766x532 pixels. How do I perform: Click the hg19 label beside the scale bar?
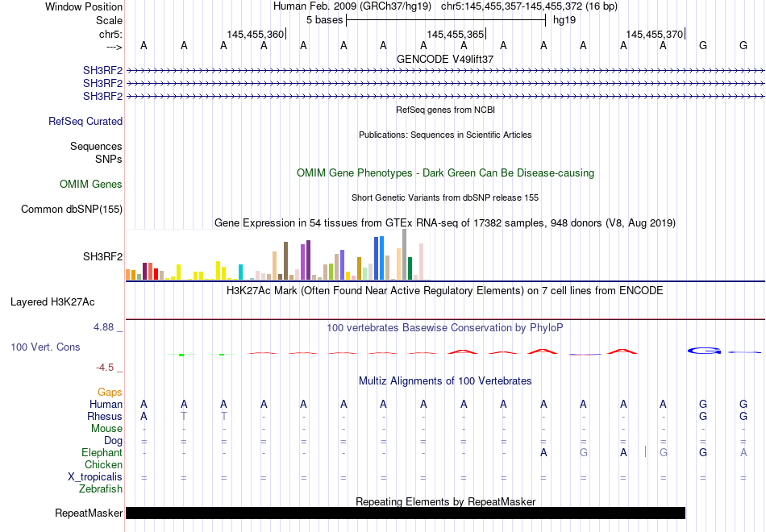point(564,20)
